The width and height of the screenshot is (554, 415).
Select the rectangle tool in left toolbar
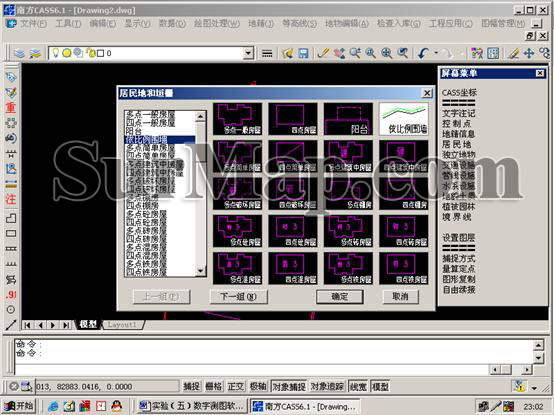(x=11, y=233)
